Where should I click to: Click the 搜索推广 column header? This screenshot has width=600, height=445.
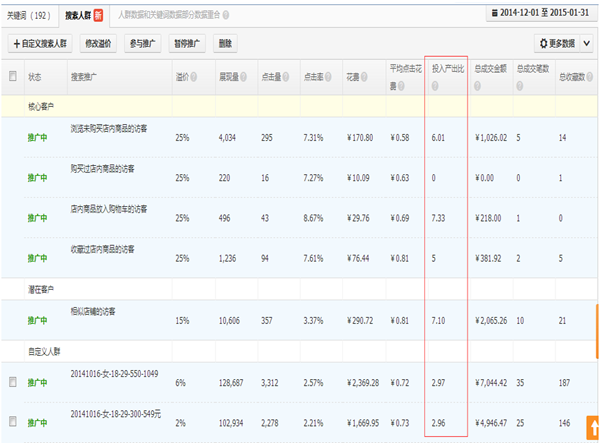[x=83, y=77]
